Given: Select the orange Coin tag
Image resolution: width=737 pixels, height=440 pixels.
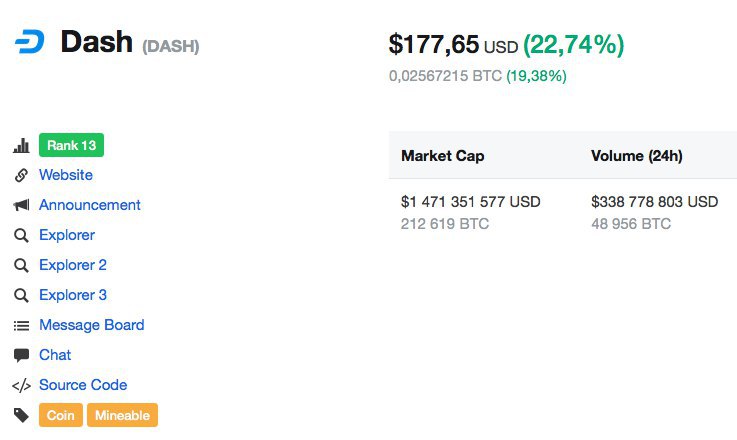Looking at the screenshot, I should 61,415.
